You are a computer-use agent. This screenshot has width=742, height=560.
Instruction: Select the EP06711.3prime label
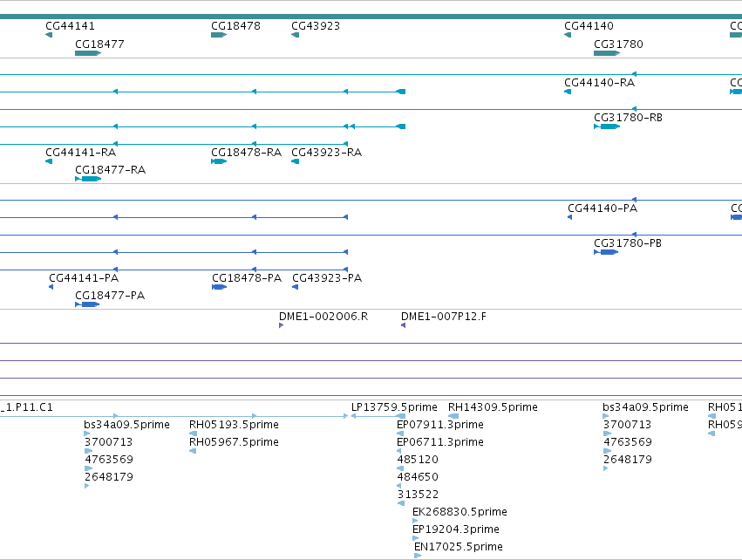click(x=440, y=442)
